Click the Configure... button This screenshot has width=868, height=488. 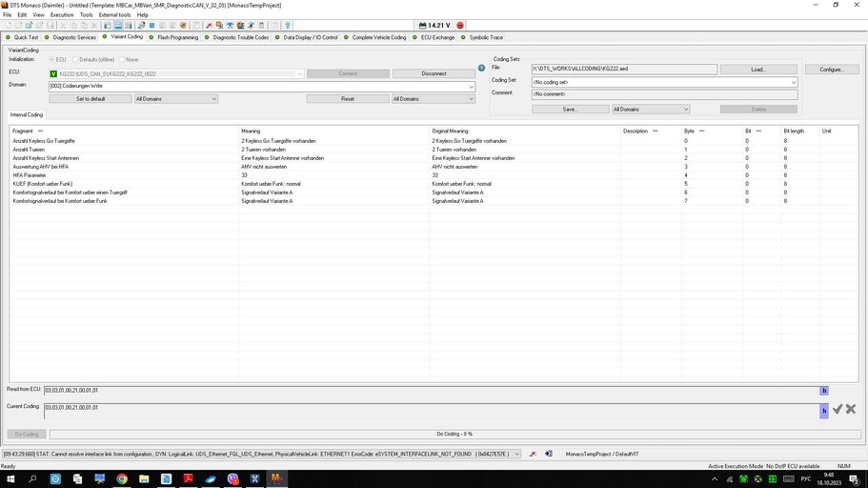click(x=832, y=70)
